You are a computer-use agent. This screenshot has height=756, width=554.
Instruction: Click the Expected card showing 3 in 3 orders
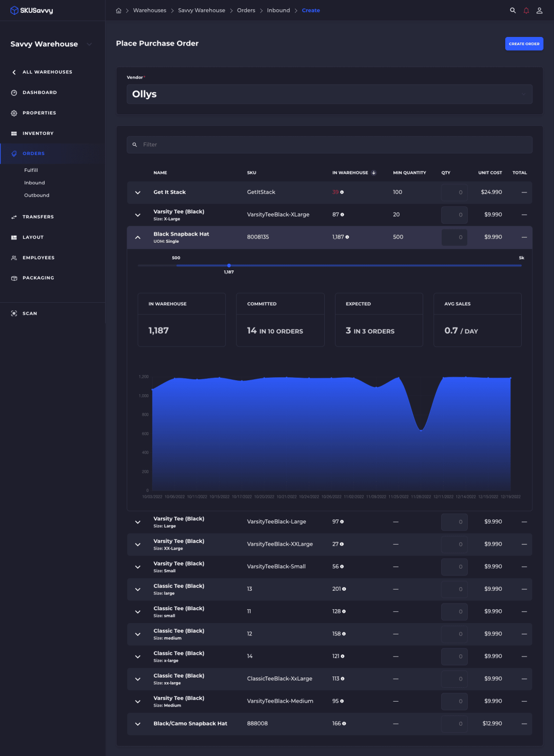[379, 320]
